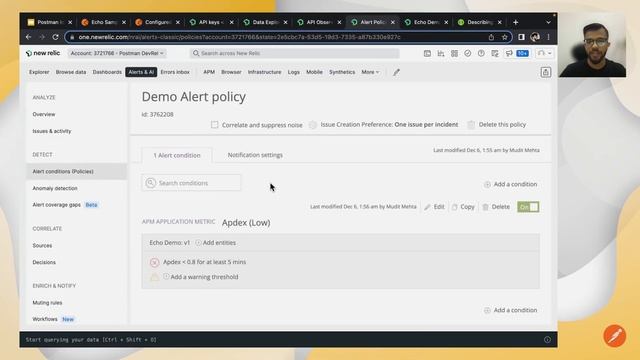This screenshot has width=640, height=360.
Task: Open Muting rules in the sidebar
Action: click(x=47, y=303)
